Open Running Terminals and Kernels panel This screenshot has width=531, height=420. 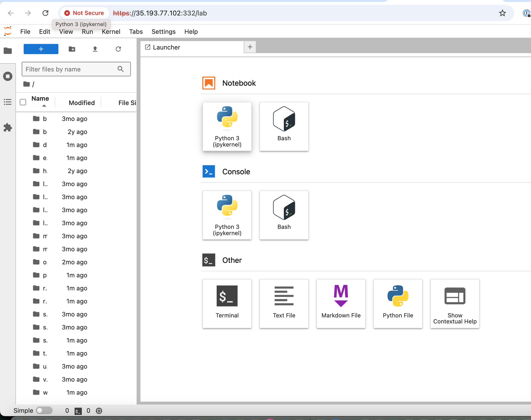pos(8,76)
